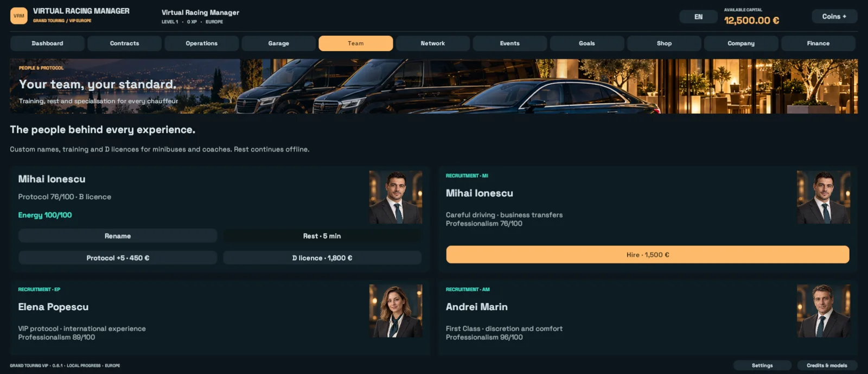Click the LEVEL 1 · 0 XP · EUROPE status

tap(192, 22)
